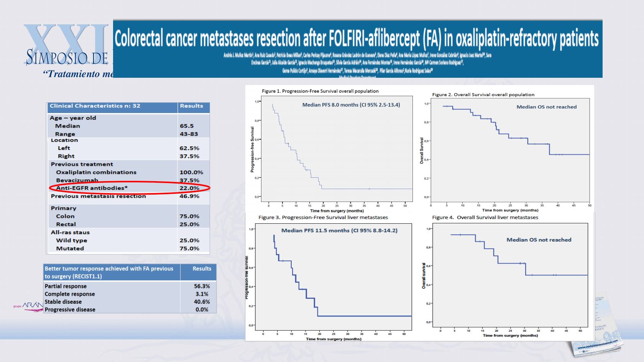Click the 'Partial response' row label
This screenshot has height=362, width=644.
66,286
